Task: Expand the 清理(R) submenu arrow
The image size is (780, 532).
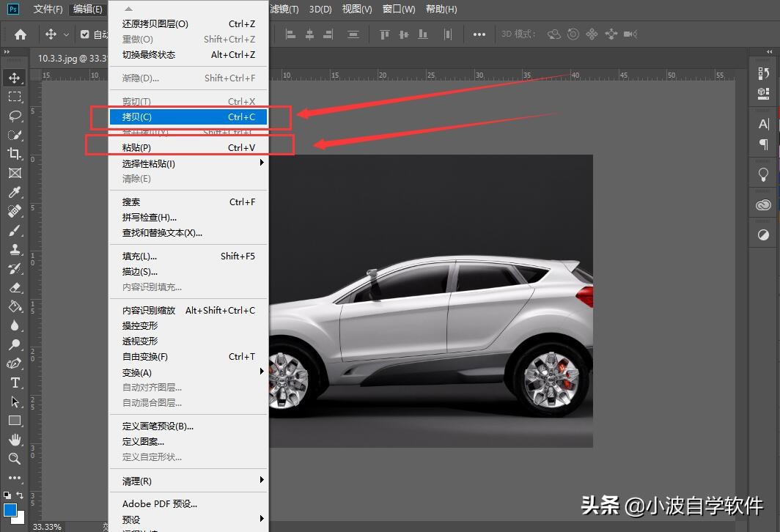Action: pos(262,480)
